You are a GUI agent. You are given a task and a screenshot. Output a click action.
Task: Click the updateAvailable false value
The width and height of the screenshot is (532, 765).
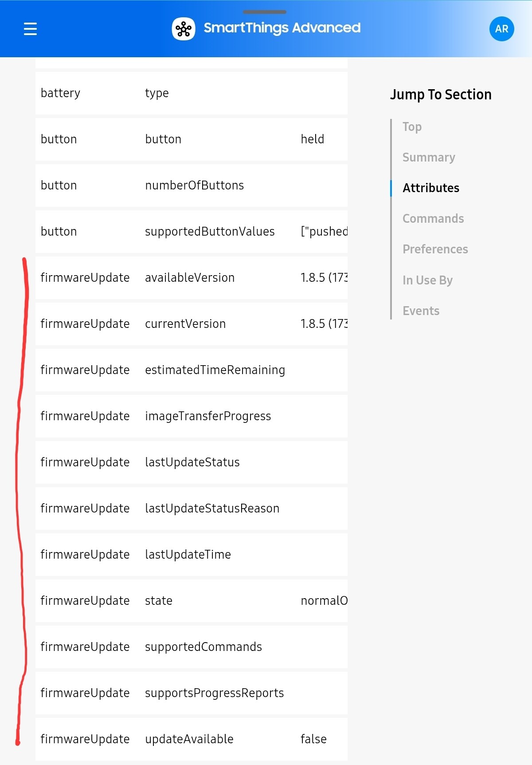click(x=313, y=739)
